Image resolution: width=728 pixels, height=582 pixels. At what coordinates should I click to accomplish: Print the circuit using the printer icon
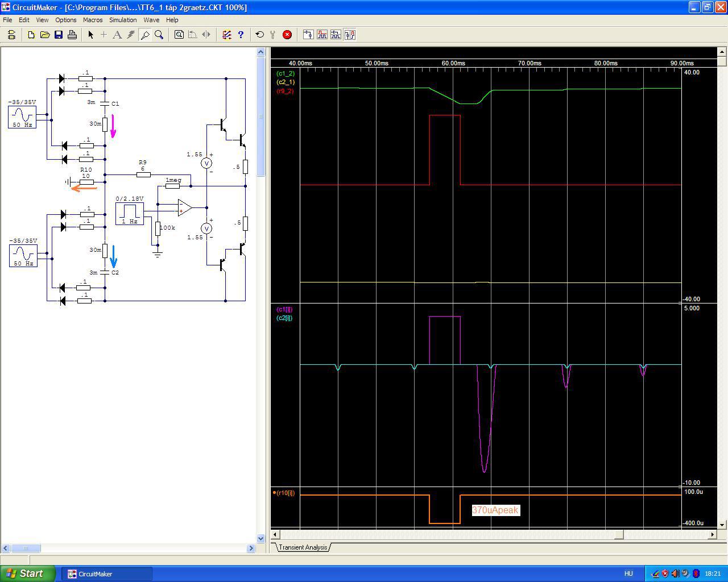point(72,35)
